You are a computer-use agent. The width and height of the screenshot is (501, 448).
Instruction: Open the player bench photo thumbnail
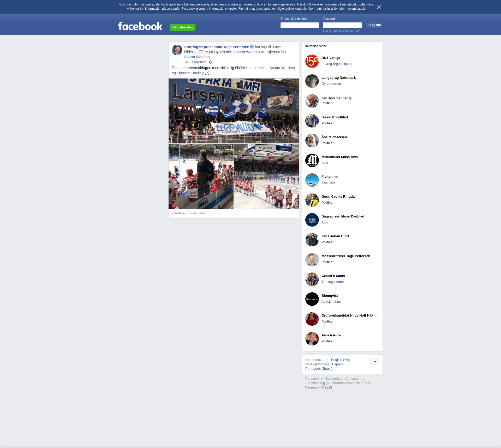pos(201,176)
